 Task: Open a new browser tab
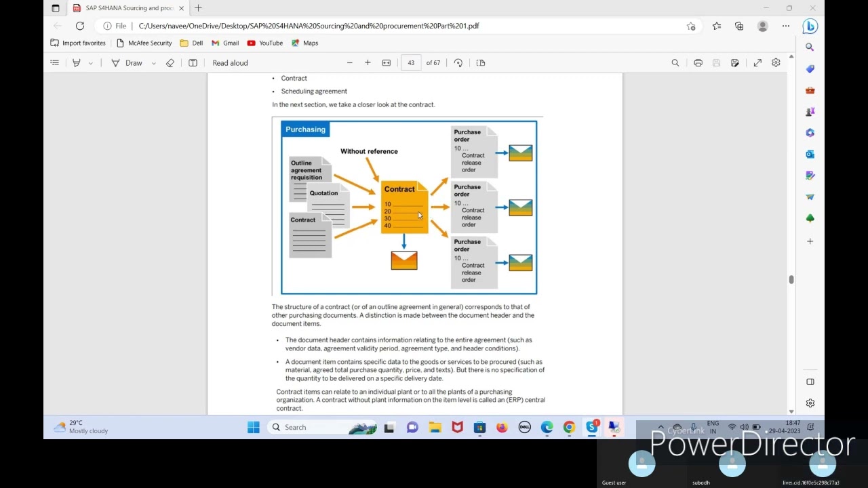pyautogui.click(x=198, y=8)
